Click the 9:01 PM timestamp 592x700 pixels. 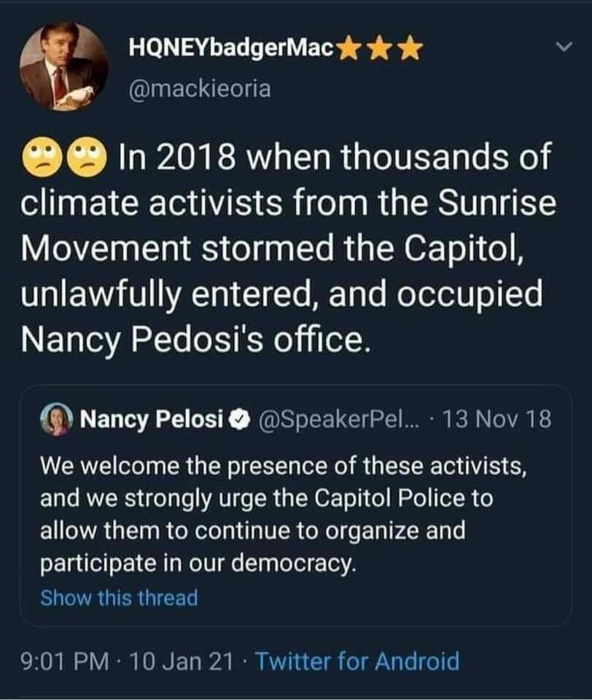point(65,661)
